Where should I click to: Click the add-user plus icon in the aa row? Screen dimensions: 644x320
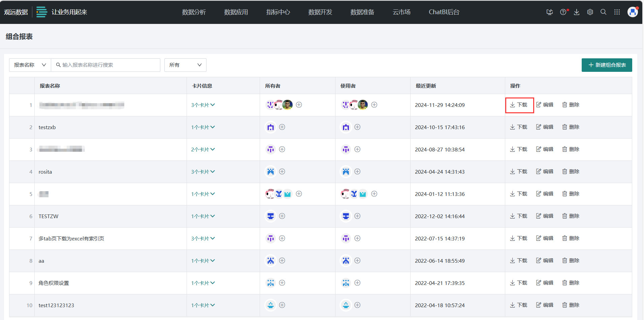click(358, 261)
